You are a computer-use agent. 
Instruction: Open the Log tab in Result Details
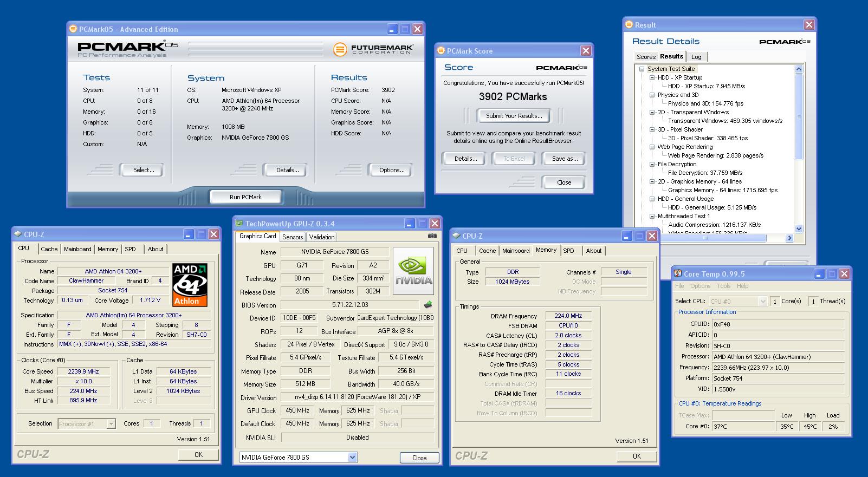[696, 57]
